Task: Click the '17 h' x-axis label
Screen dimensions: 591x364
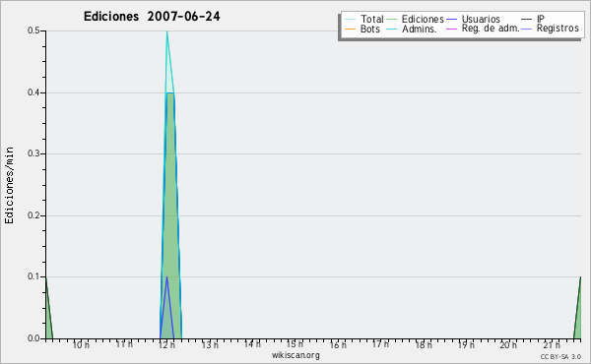Action: (x=380, y=344)
